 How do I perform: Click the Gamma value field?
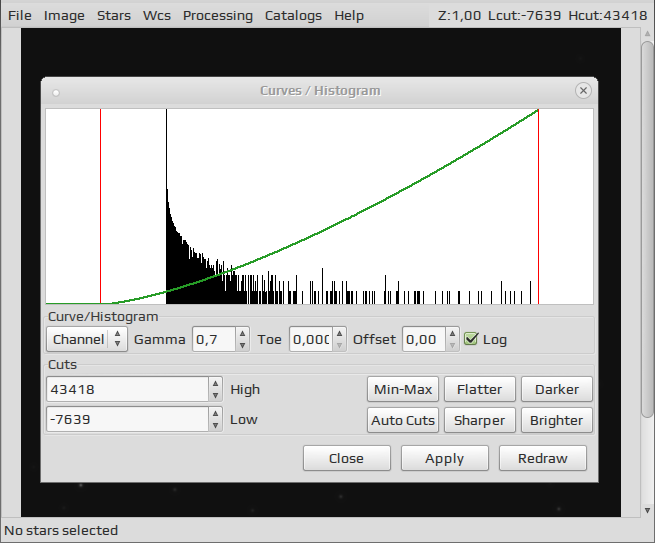(x=214, y=339)
